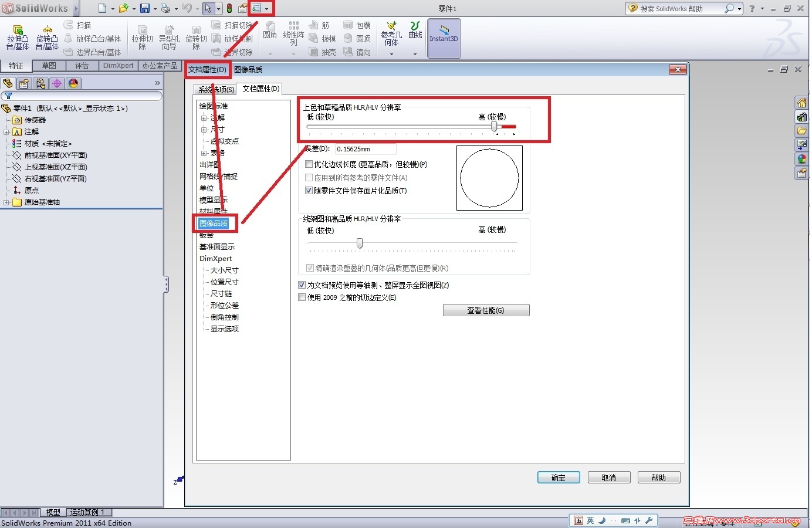Click the Open folder icon in the top toolbar
812x528 pixels.
point(123,8)
